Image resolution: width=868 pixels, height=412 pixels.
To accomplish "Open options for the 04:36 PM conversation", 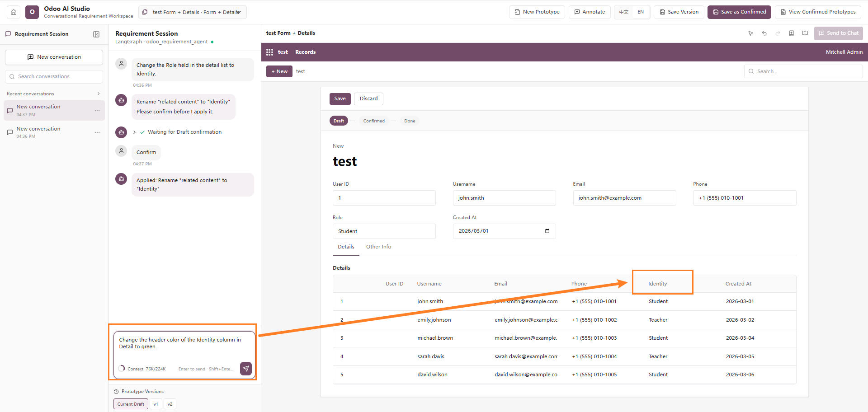I will (97, 132).
